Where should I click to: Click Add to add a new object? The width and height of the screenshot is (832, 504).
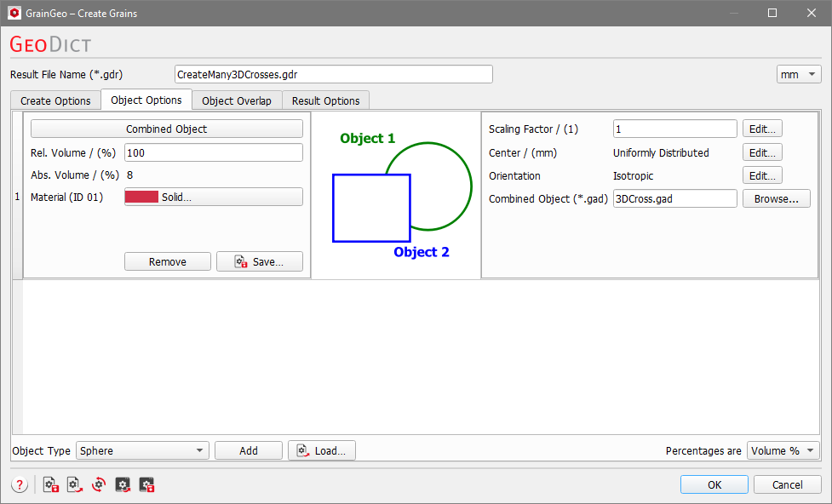(x=249, y=450)
